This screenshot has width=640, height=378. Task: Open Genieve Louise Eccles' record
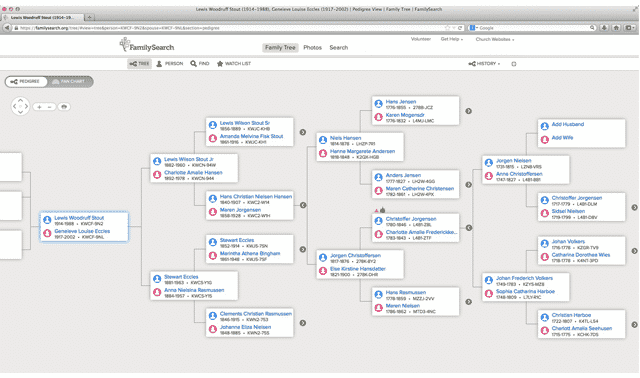pyautogui.click(x=82, y=231)
